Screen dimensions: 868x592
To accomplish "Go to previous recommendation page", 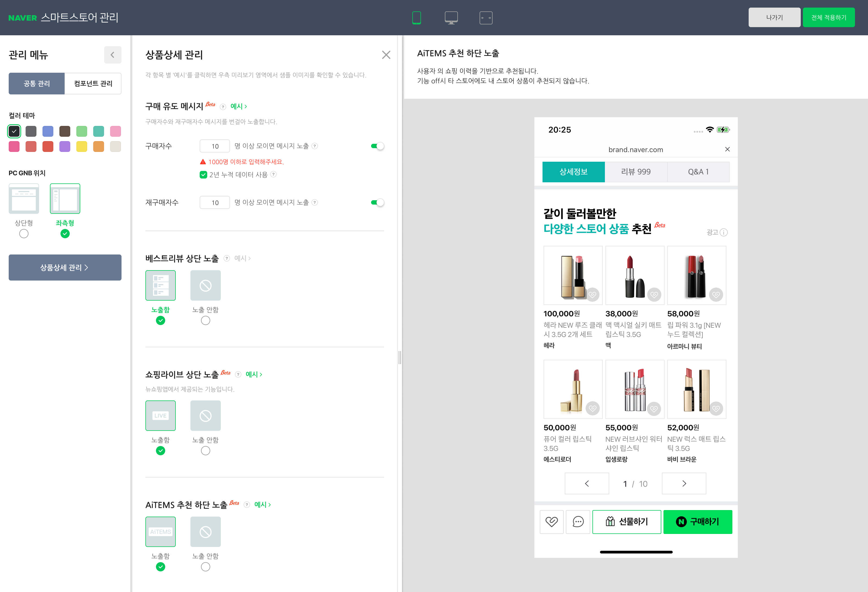I will click(x=587, y=484).
